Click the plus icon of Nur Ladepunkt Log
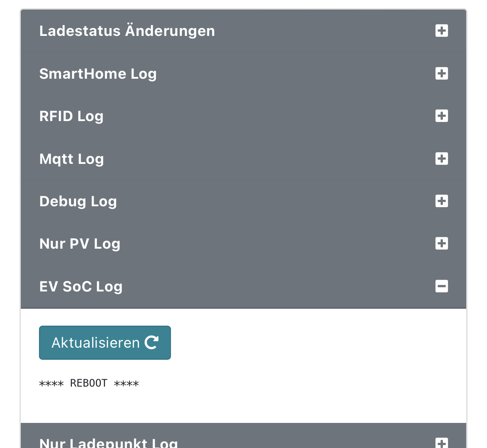The height and width of the screenshot is (448, 487). 442,442
